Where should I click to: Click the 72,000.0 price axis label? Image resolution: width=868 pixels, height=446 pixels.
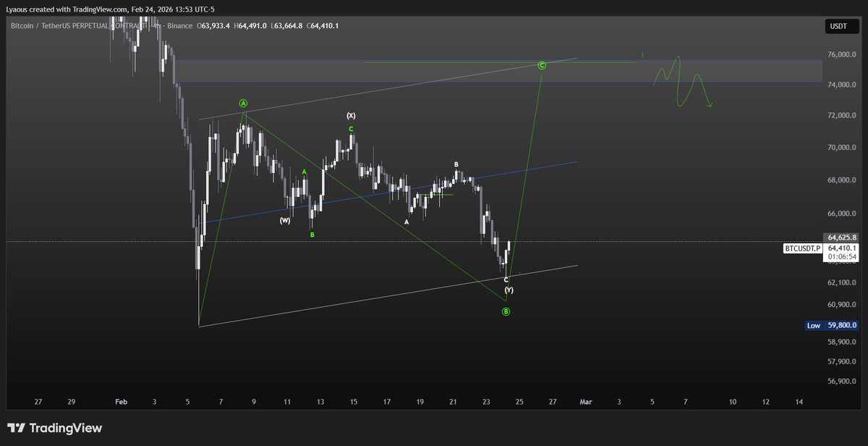coord(843,116)
